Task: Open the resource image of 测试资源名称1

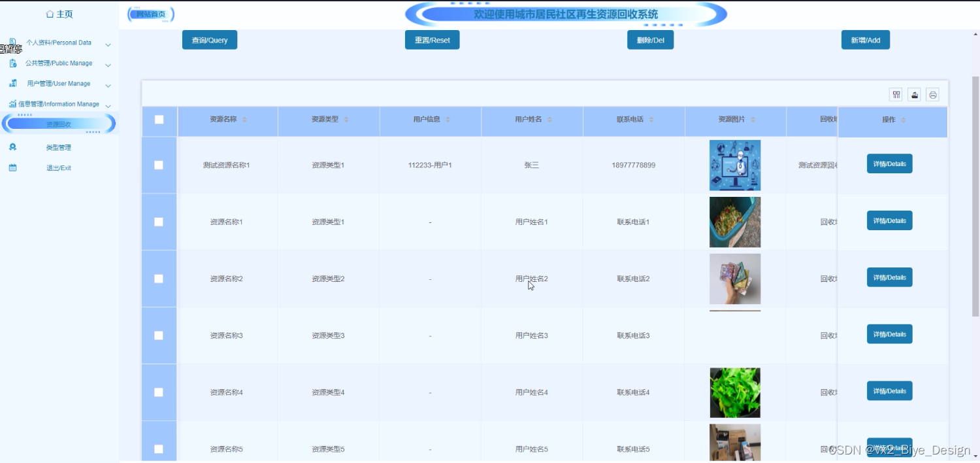Action: click(x=735, y=165)
